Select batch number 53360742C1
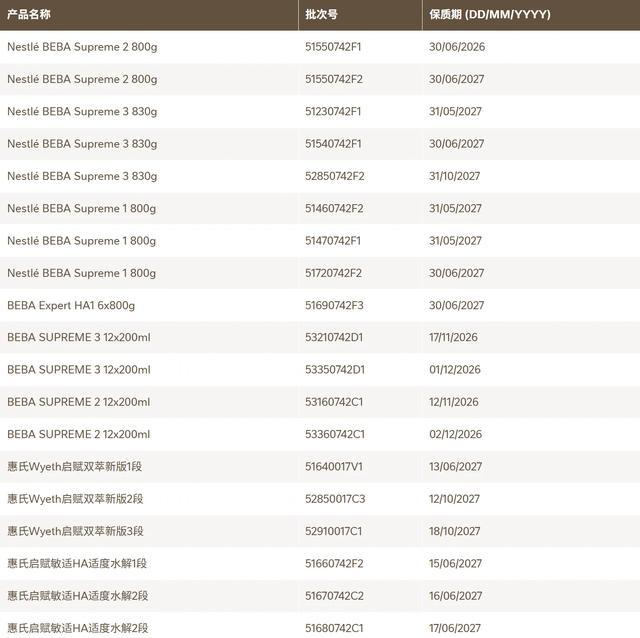 tap(335, 434)
